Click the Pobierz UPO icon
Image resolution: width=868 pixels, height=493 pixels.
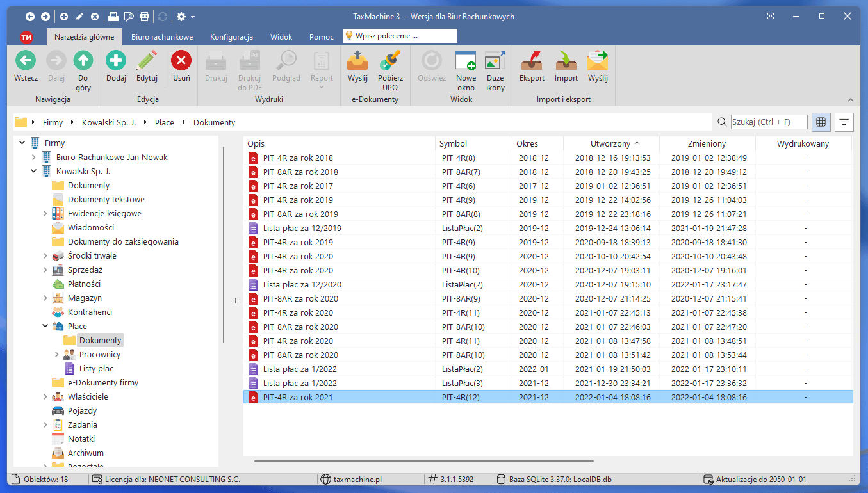[x=390, y=61]
